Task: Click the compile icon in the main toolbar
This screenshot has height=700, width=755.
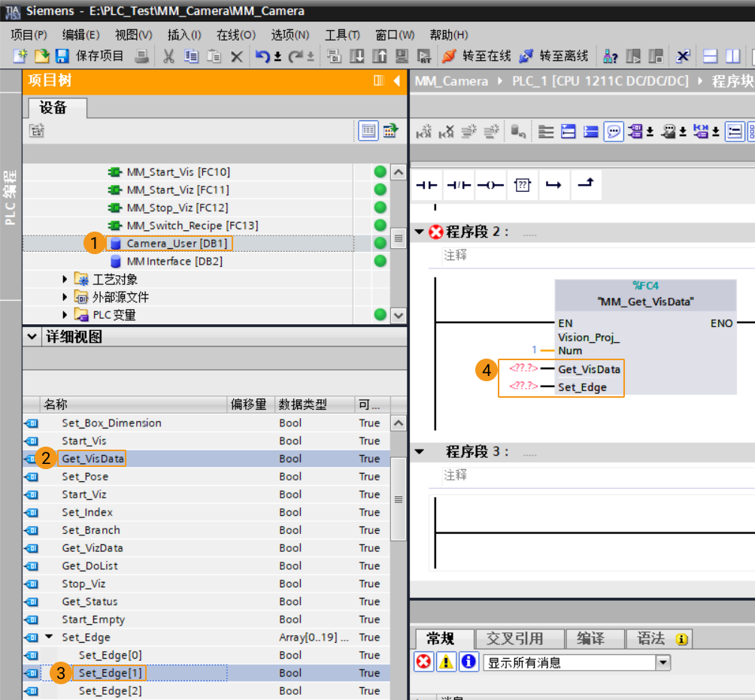Action: (334, 56)
